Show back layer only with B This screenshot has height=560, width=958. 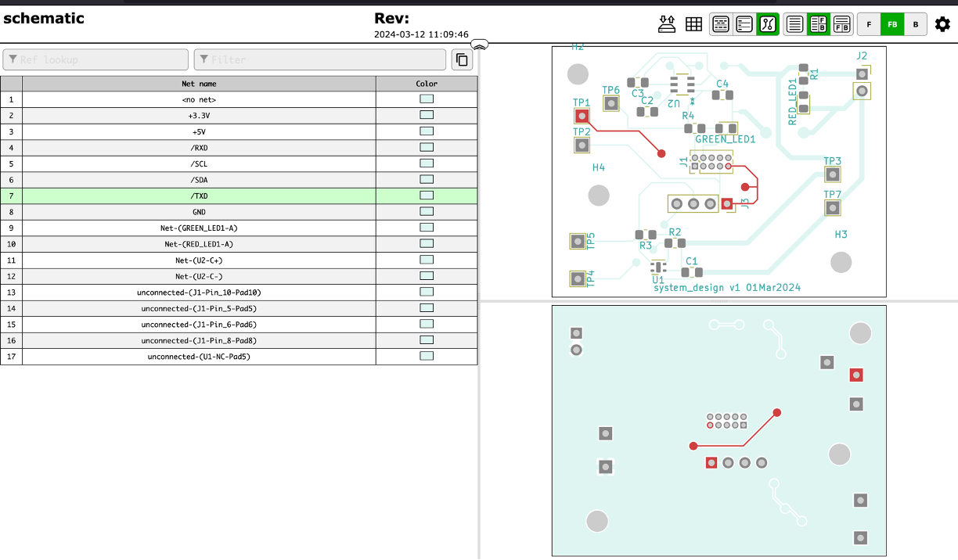pos(916,24)
